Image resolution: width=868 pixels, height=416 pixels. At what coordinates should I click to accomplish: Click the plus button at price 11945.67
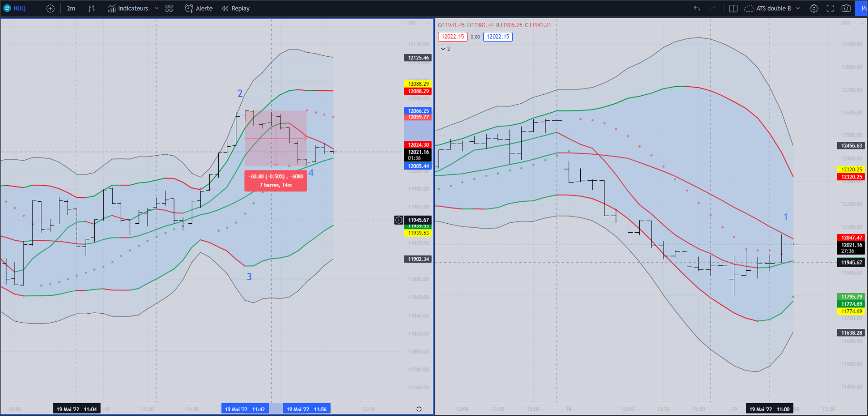(399, 220)
